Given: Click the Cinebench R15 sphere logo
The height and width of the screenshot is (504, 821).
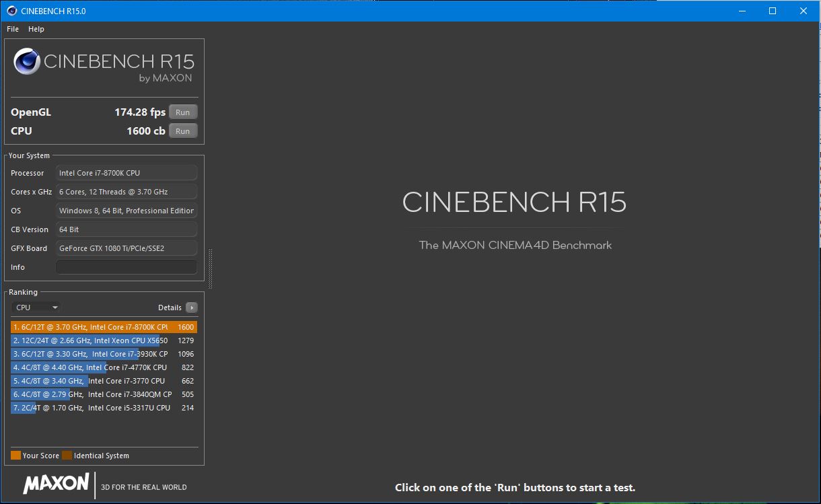Looking at the screenshot, I should click(27, 62).
